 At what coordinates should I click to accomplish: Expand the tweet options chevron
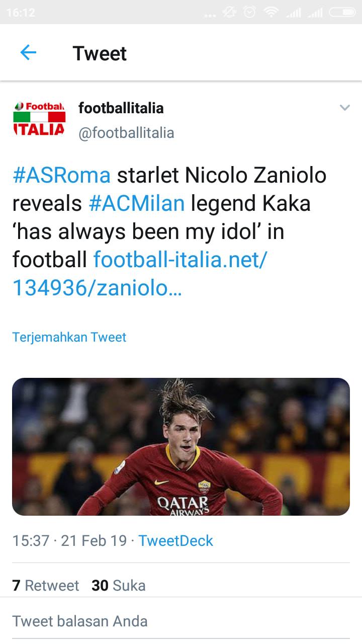344,108
